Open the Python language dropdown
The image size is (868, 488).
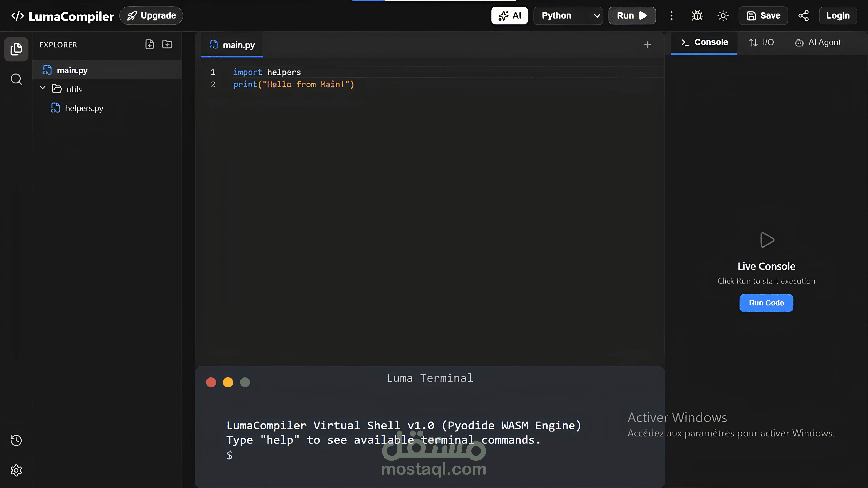tap(568, 15)
